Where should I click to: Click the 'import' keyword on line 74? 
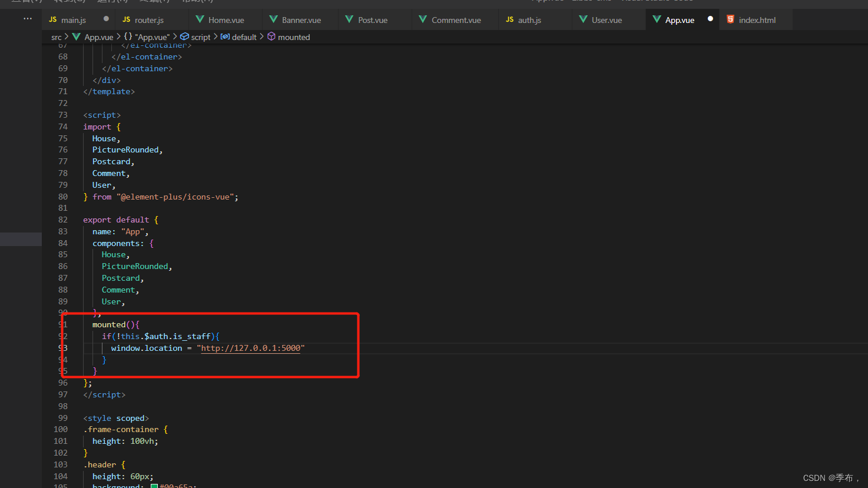click(97, 127)
